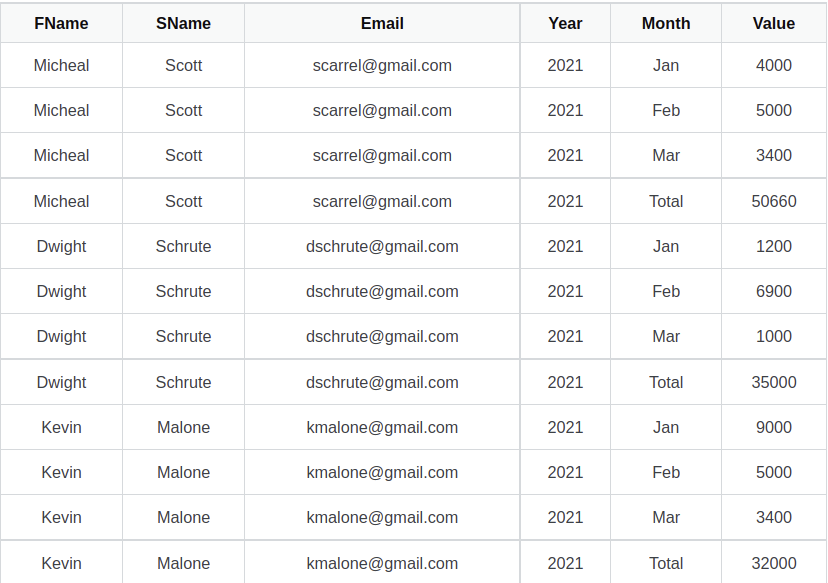
Task: Click Micheal Scott's Jan value 4000
Action: [x=774, y=65]
